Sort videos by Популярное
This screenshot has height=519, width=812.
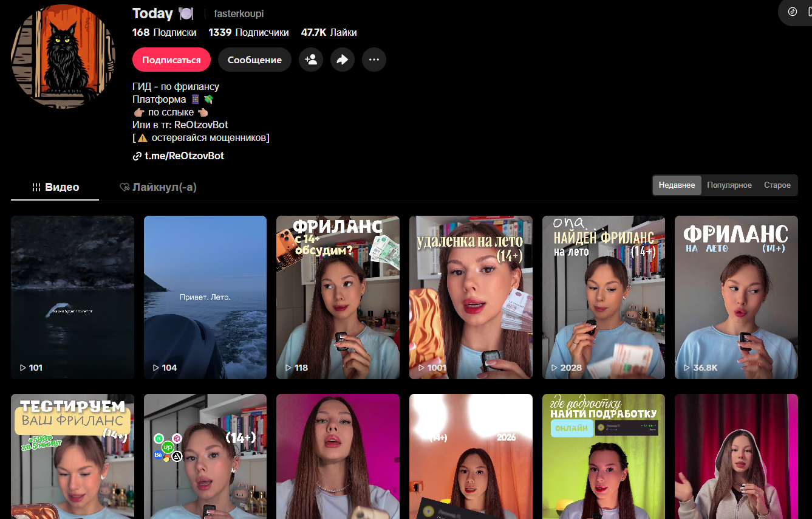tap(729, 185)
